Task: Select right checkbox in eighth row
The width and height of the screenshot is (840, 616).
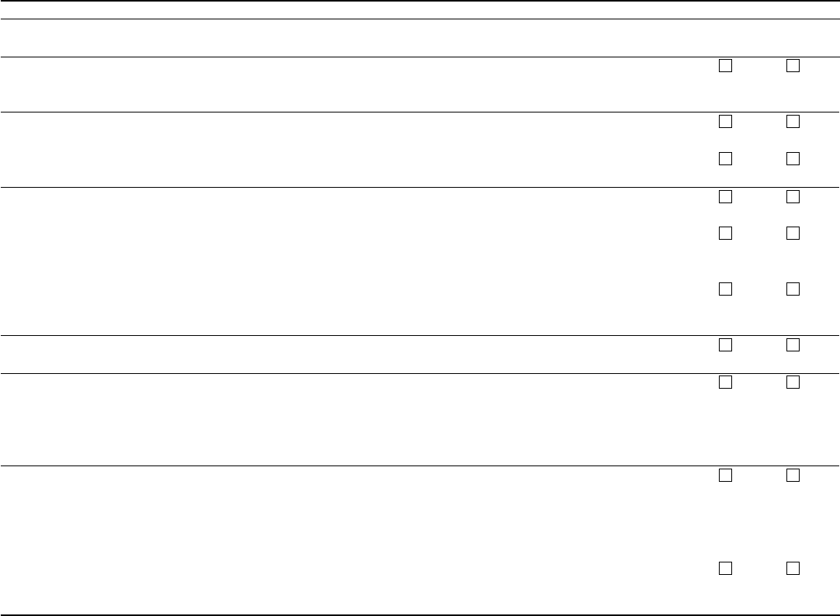Action: [793, 382]
